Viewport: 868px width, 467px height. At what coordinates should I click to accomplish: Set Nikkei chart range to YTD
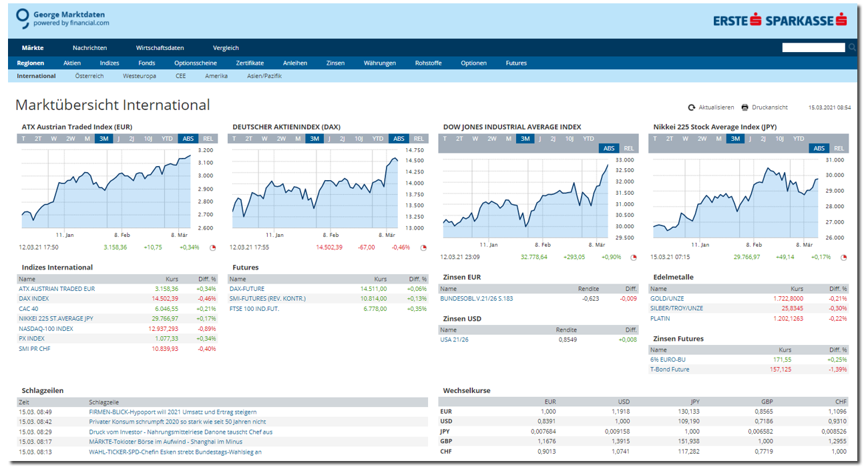tap(799, 139)
